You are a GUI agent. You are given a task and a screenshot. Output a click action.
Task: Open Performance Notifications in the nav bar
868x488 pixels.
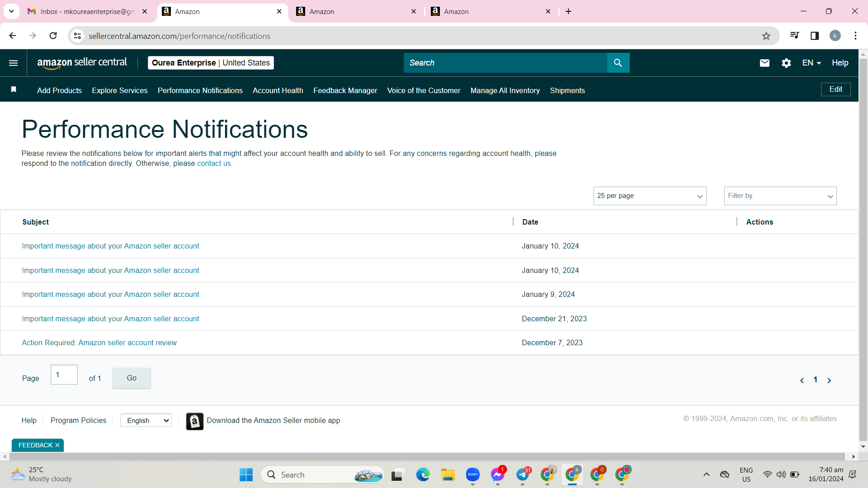(200, 90)
